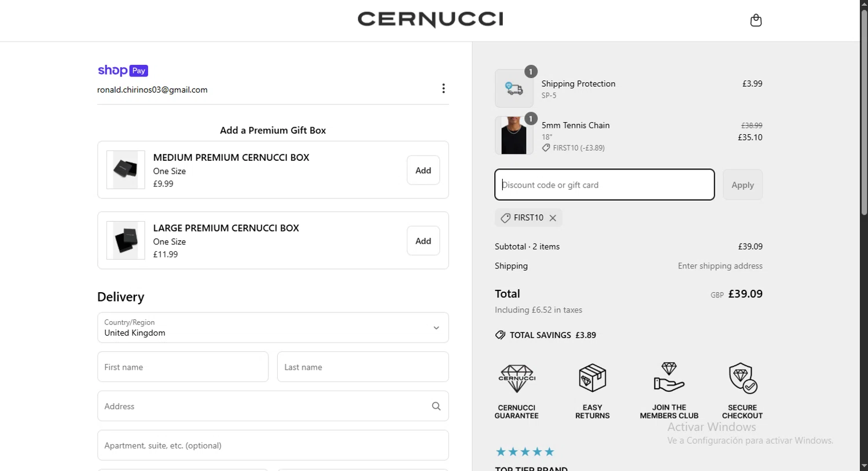Click the address search magnifier icon
This screenshot has width=868, height=471.
(436, 406)
